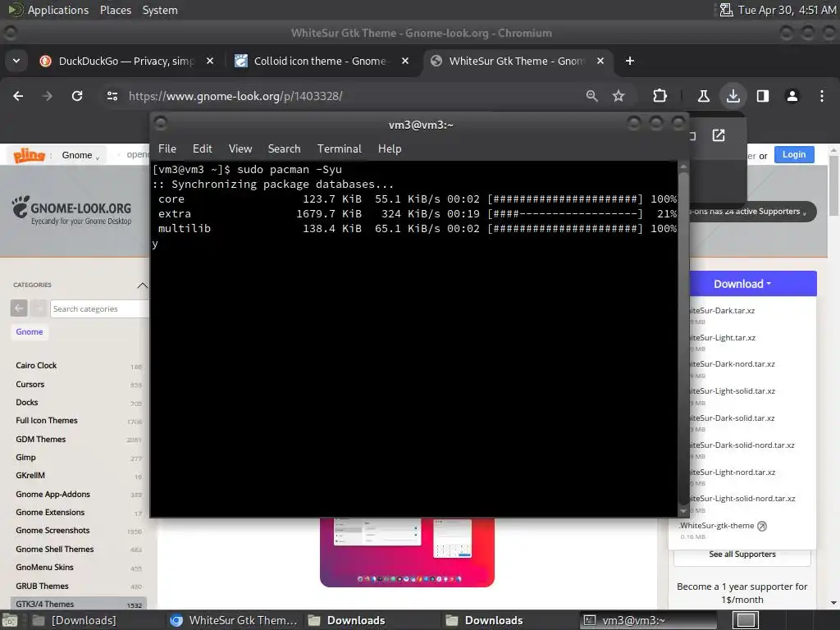
Task: Open the Gnome Shell Themes category
Action: [55, 549]
